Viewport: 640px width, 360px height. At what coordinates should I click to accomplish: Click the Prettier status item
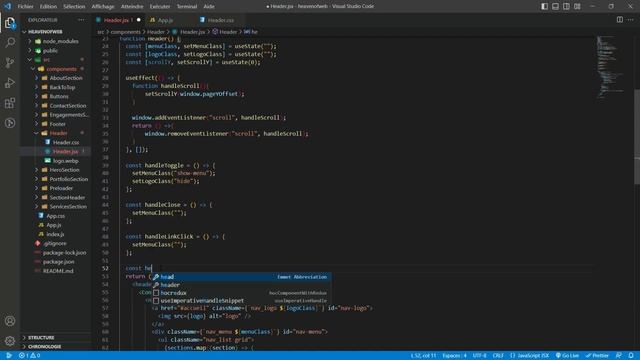[x=597, y=356]
